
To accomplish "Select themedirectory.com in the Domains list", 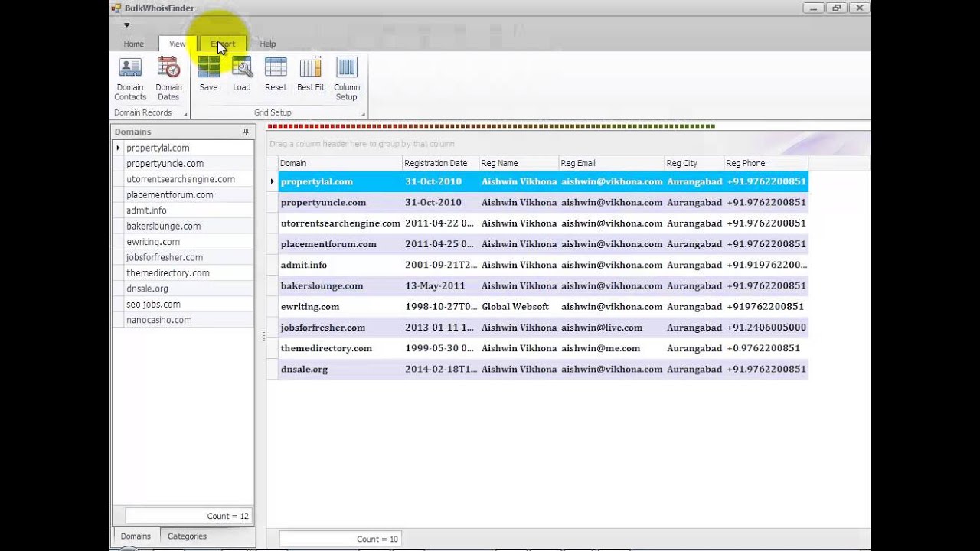I will [x=188, y=273].
